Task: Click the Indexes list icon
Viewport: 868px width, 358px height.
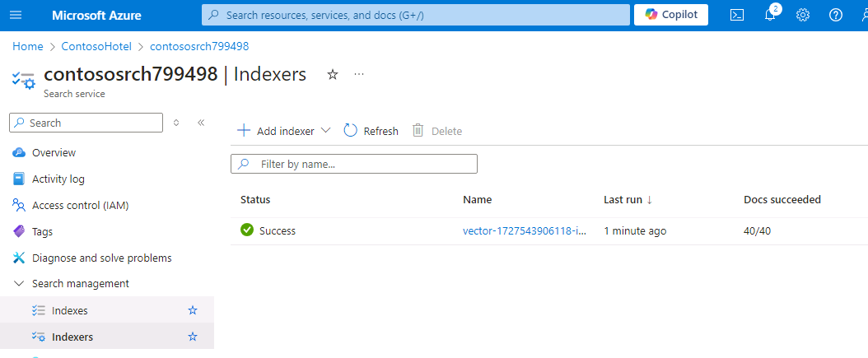Action: pyautogui.click(x=38, y=310)
